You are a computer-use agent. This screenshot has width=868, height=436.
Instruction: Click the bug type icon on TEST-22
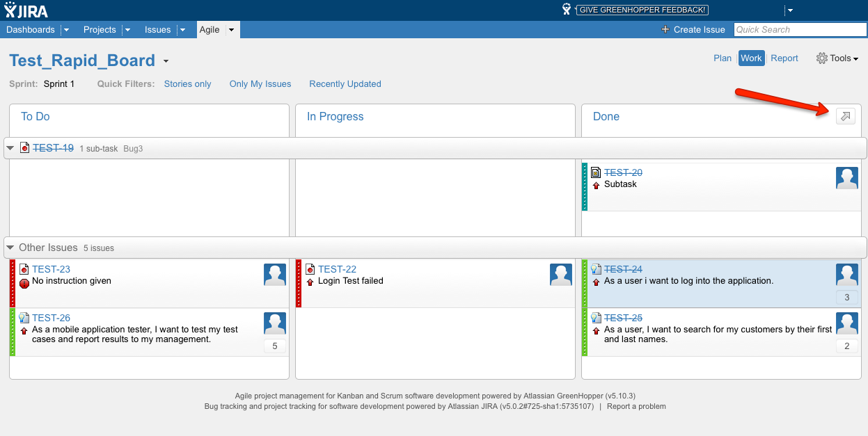tap(310, 269)
